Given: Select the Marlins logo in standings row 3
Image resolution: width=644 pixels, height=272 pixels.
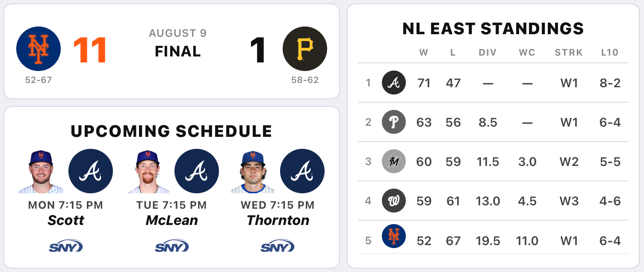Looking at the screenshot, I should (x=394, y=161).
